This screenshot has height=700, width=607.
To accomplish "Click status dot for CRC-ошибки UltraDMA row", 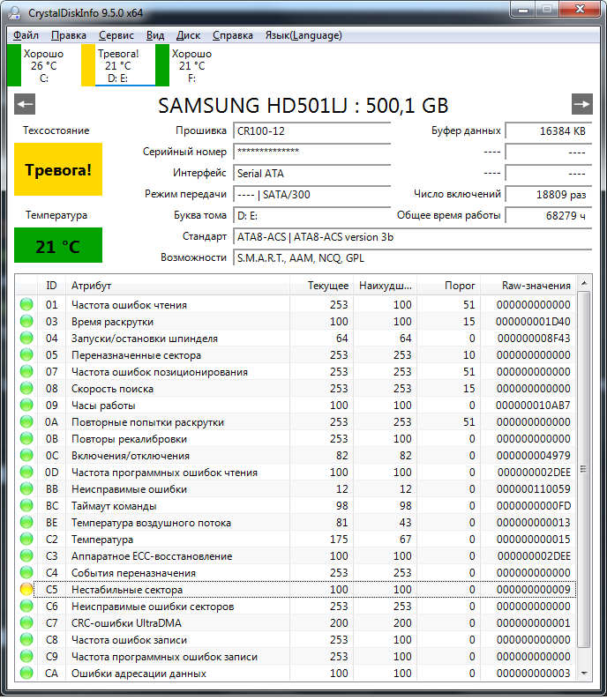I will pos(26,622).
